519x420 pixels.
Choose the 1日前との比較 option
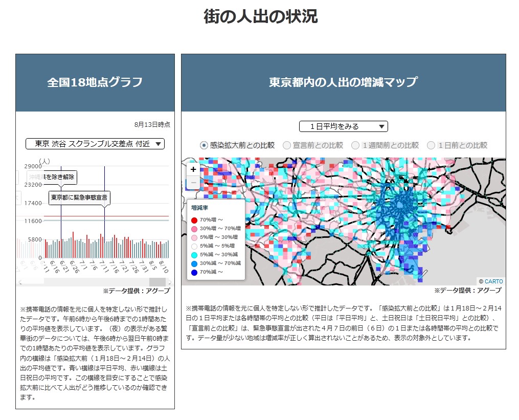[431, 145]
